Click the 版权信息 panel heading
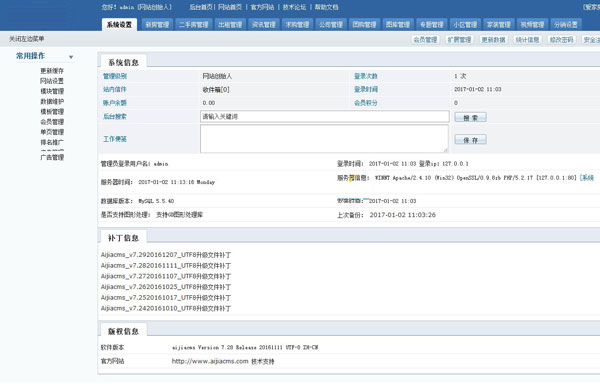The width and height of the screenshot is (600, 384). click(123, 331)
